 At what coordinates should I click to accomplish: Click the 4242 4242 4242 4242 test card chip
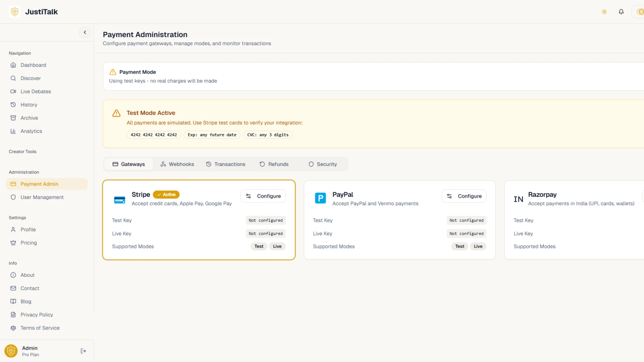[154, 135]
